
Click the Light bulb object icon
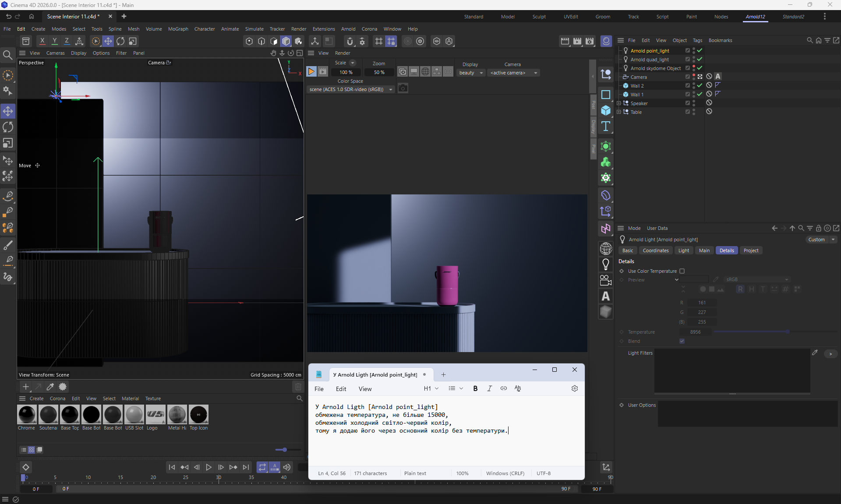tap(606, 264)
